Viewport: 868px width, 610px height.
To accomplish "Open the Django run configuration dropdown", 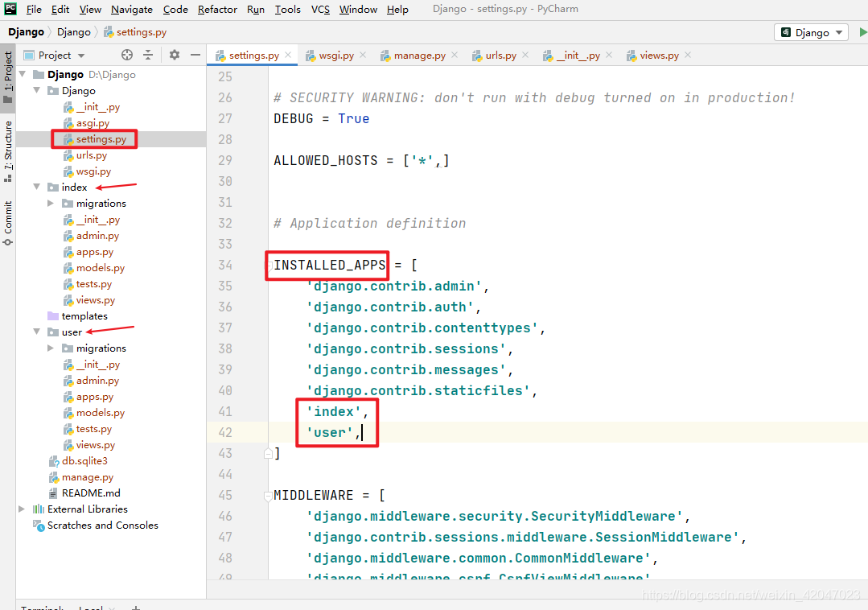I will (x=811, y=33).
